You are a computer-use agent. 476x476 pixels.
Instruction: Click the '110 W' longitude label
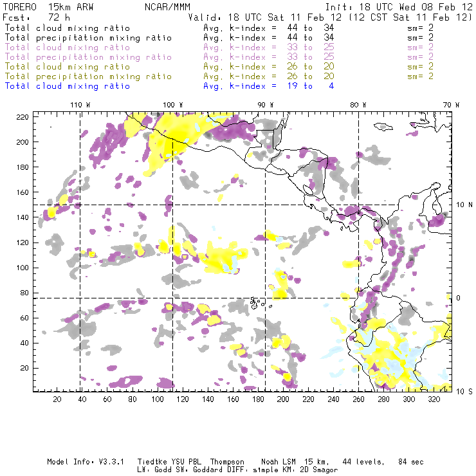(x=80, y=105)
